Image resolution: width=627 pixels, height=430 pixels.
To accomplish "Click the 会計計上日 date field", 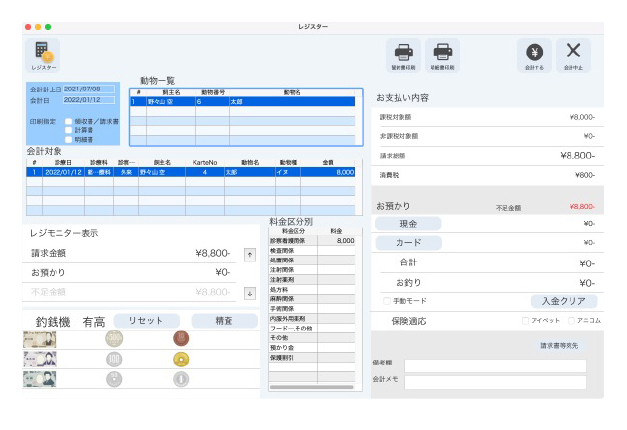I will coord(89,89).
